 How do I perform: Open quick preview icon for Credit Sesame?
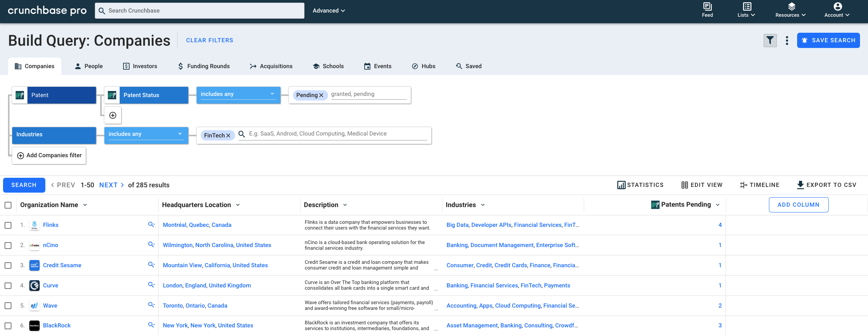point(151,265)
